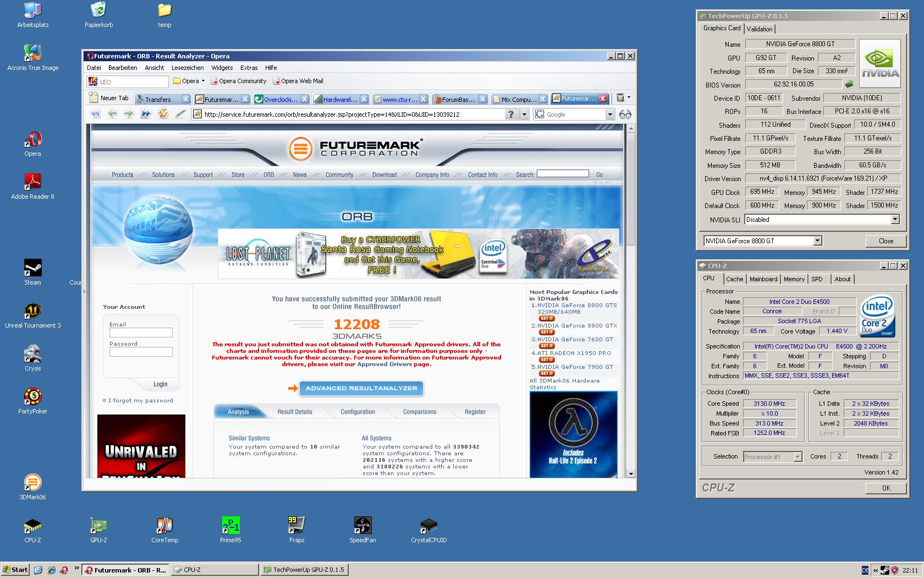924x578 pixels.
Task: Select the 3DMark06 desktop shortcut
Action: tap(33, 487)
